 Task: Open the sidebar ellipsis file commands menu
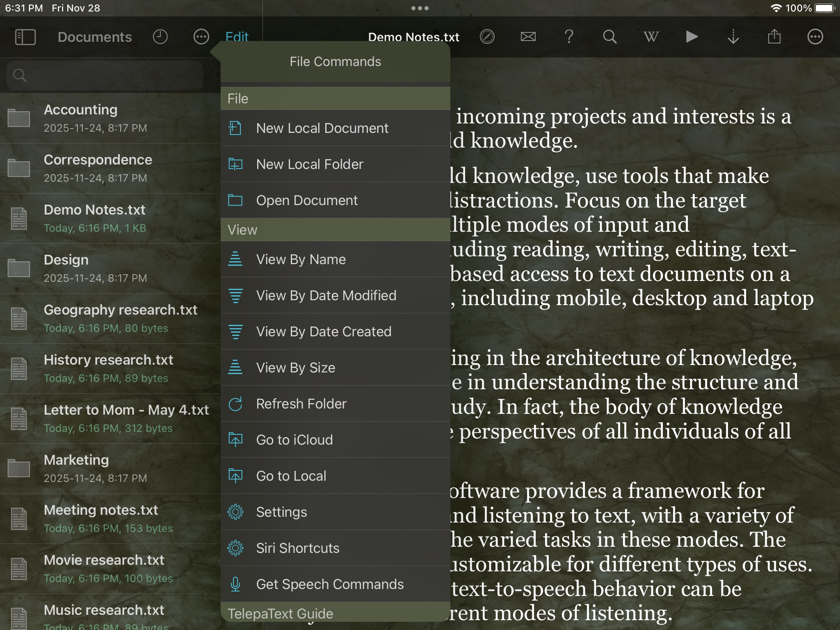pyautogui.click(x=201, y=37)
